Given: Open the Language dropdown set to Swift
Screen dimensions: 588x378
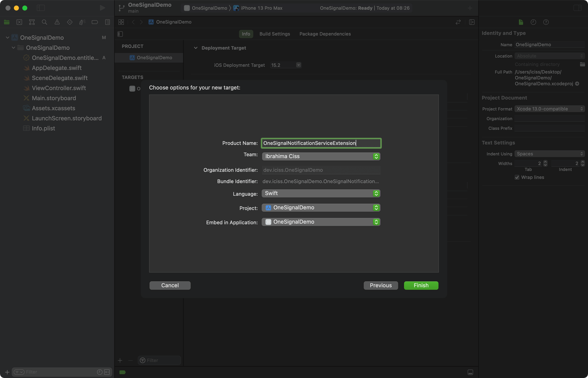Looking at the screenshot, I should pyautogui.click(x=321, y=193).
